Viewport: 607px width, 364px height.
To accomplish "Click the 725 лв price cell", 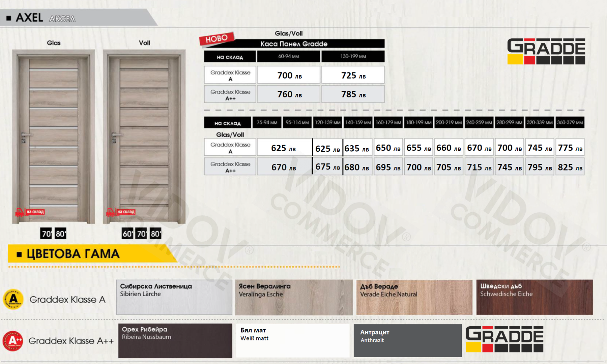I will [x=353, y=75].
